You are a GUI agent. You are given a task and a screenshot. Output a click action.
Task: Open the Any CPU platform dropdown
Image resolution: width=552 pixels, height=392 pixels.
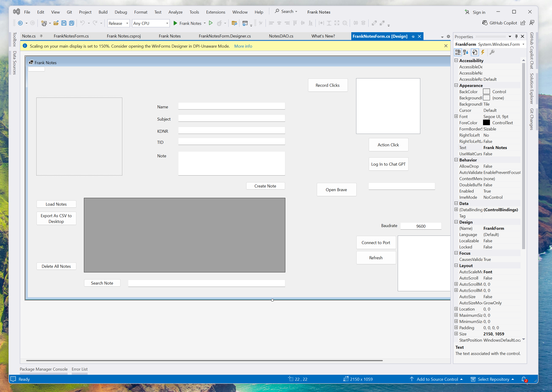(151, 23)
